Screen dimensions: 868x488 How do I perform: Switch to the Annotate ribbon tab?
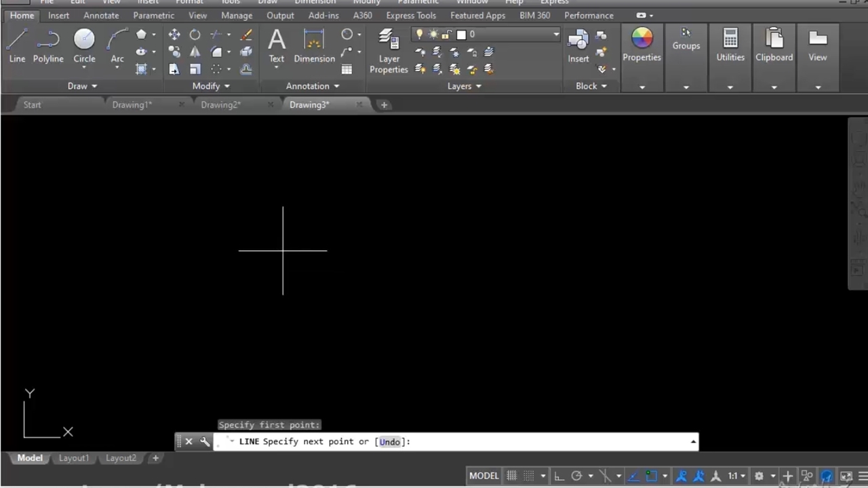101,16
